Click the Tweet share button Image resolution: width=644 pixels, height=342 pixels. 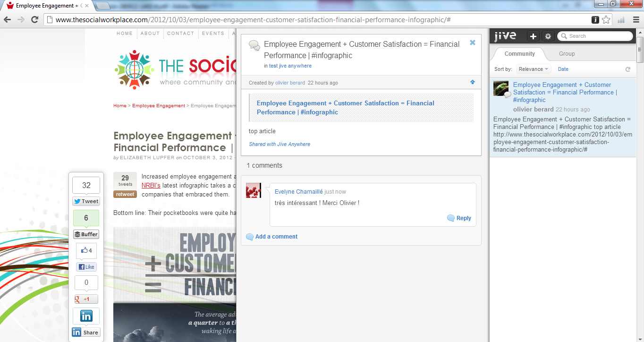coord(86,201)
